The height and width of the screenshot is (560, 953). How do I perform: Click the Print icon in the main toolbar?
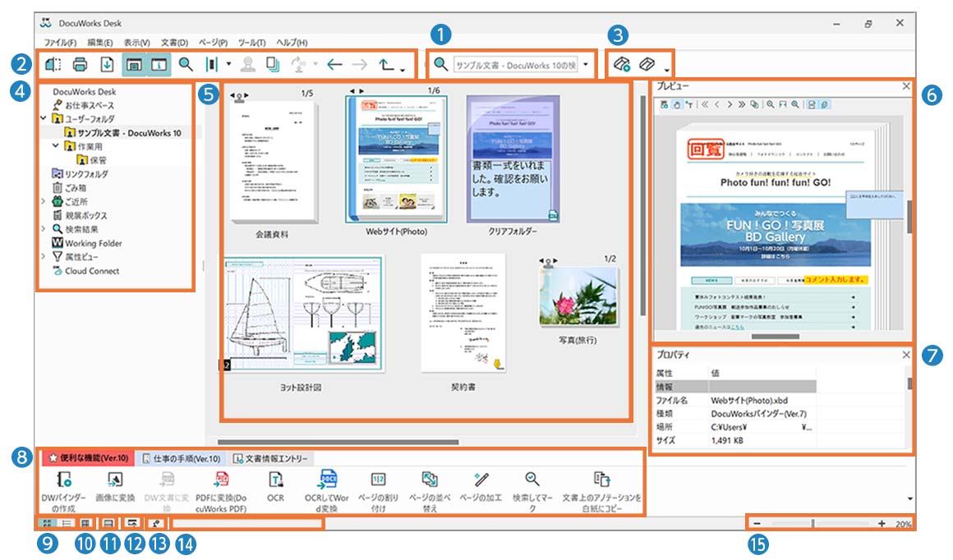pyautogui.click(x=80, y=64)
